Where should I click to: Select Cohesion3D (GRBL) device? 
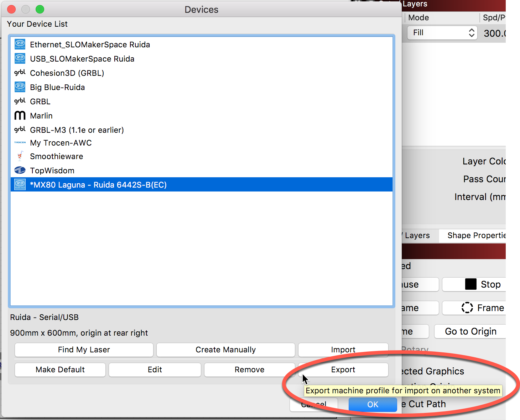point(202,73)
